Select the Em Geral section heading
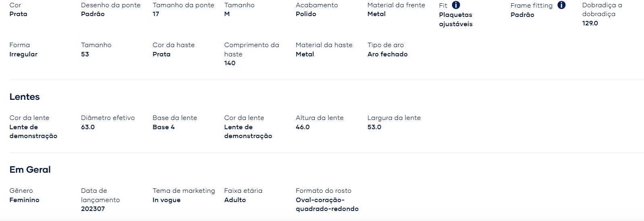 (x=30, y=170)
